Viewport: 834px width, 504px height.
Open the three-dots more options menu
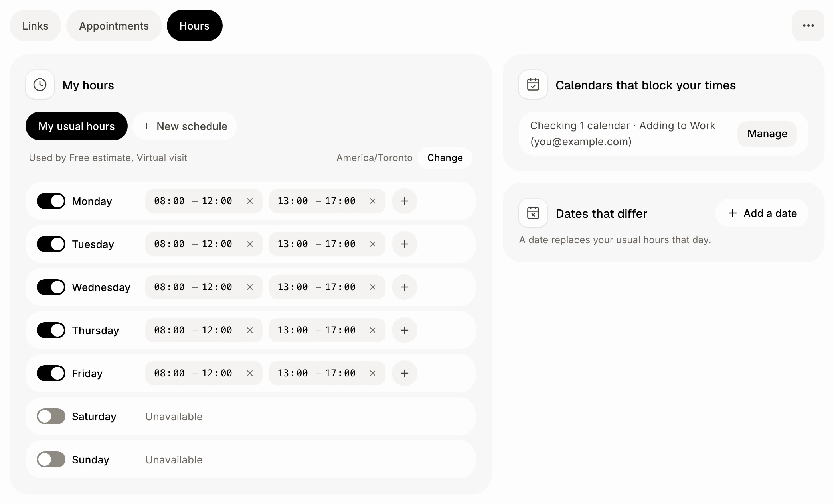point(808,26)
